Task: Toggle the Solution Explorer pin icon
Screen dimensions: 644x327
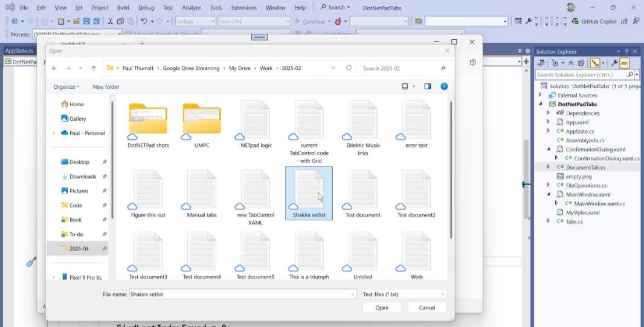Action: click(x=626, y=51)
